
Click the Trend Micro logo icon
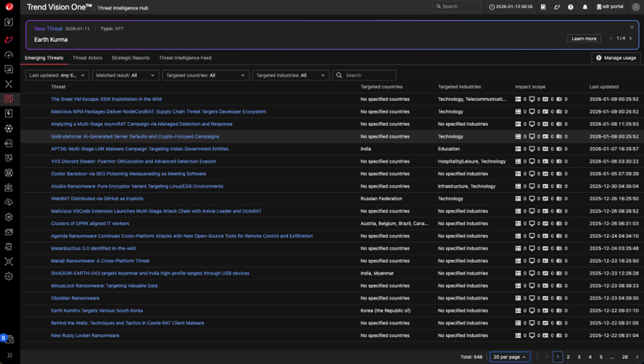9,7
